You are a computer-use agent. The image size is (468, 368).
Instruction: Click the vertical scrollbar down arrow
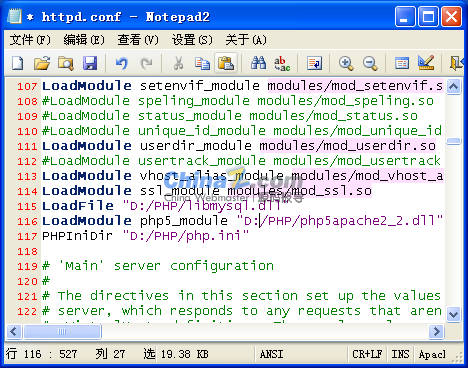(453, 314)
